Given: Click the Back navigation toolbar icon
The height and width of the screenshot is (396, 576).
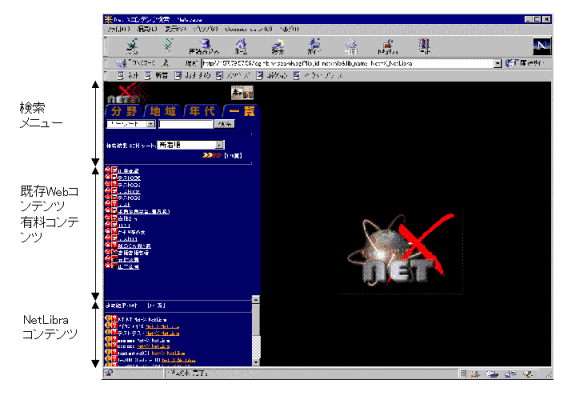Looking at the screenshot, I should (x=132, y=46).
